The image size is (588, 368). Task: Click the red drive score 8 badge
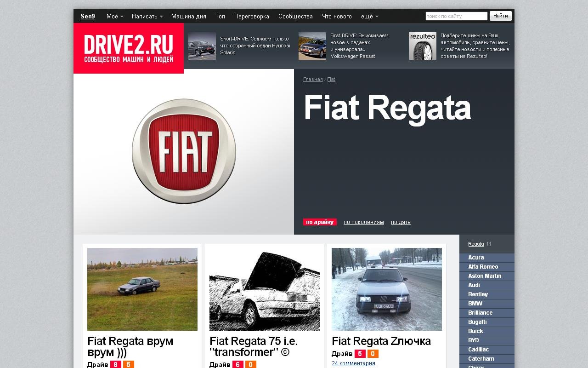(116, 365)
